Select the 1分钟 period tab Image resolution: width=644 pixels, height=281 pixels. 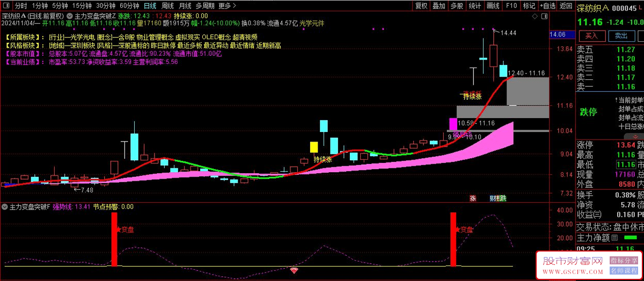40,6
